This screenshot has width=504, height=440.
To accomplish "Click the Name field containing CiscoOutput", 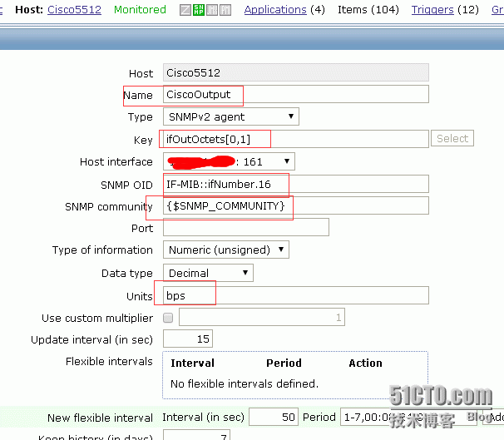I will click(x=296, y=94).
